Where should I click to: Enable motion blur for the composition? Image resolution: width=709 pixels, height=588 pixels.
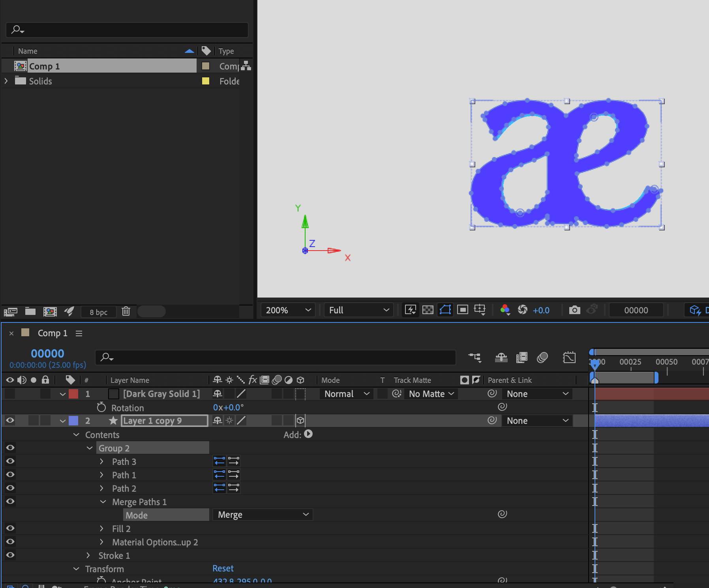(x=542, y=358)
